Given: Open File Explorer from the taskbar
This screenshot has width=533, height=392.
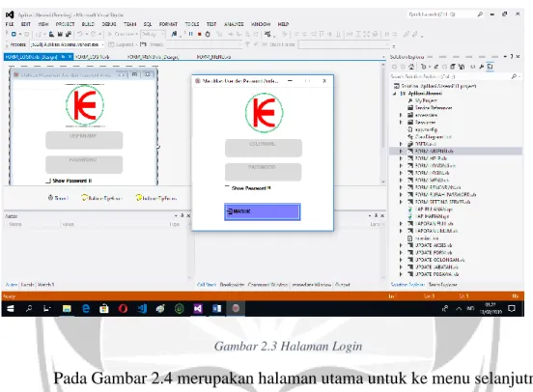Looking at the screenshot, I should 67,308.
